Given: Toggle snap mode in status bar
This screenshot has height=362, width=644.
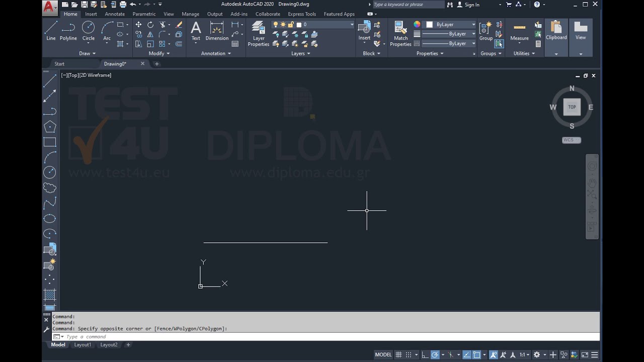Looking at the screenshot, I should click(409, 355).
